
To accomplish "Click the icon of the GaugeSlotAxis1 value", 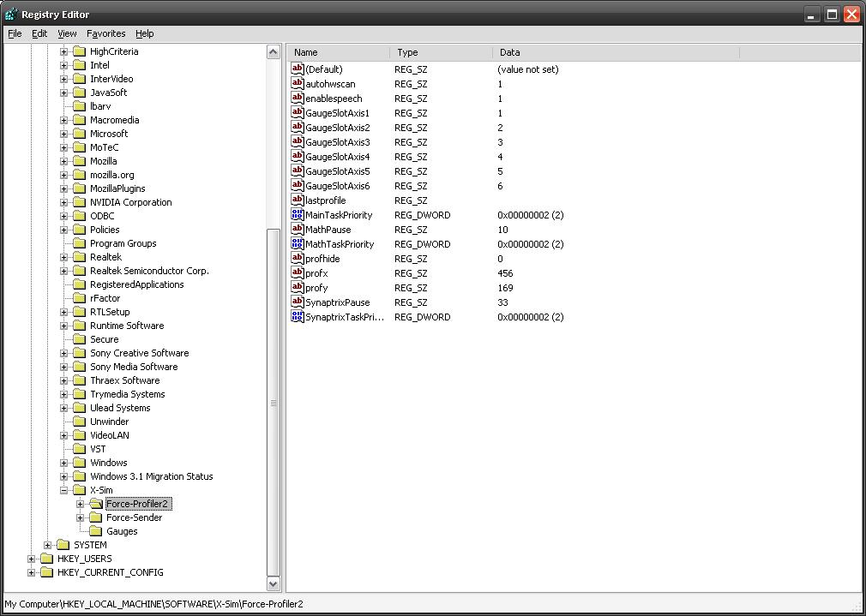I will [x=298, y=113].
